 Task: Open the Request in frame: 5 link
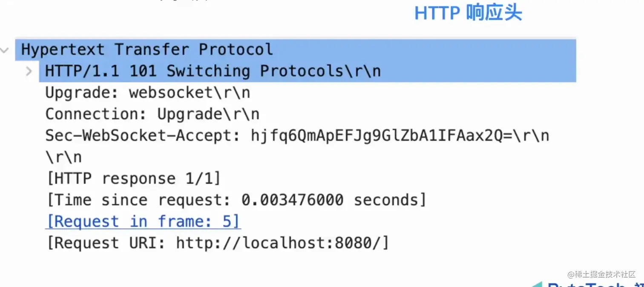pyautogui.click(x=143, y=222)
